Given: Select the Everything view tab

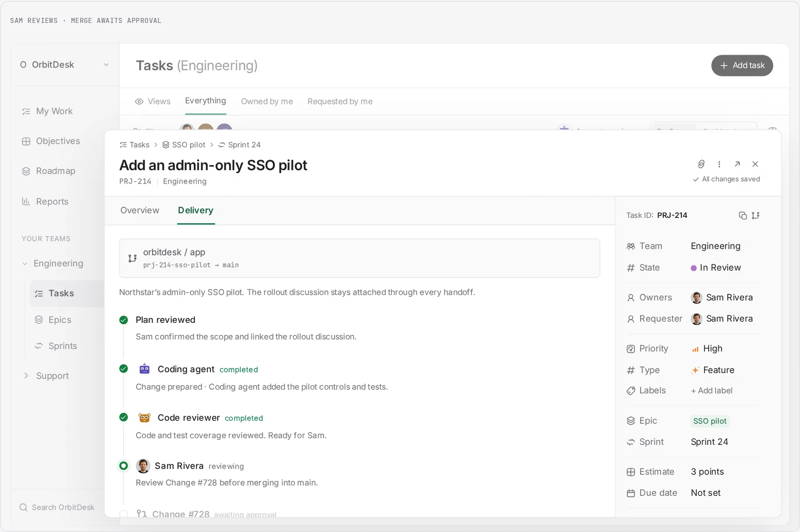Looking at the screenshot, I should [205, 101].
